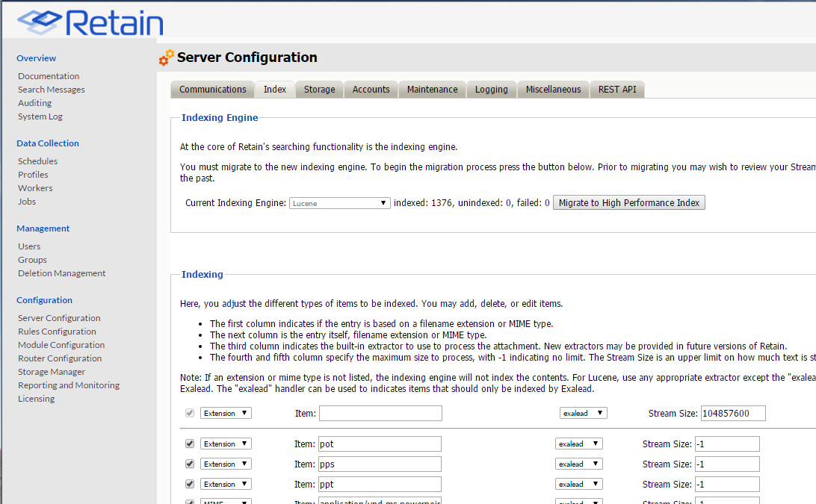Click the empty Item field in the first row
The height and width of the screenshot is (504, 816).
pyautogui.click(x=380, y=414)
